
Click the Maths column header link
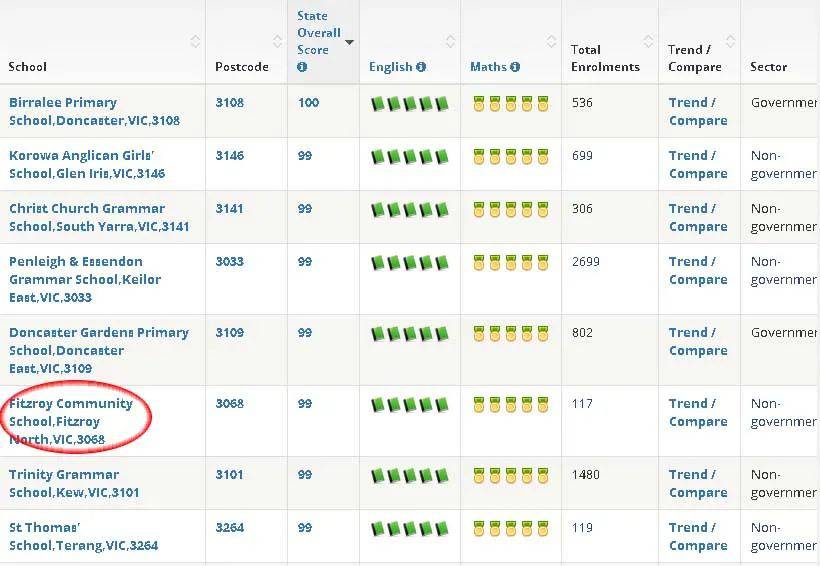pos(488,67)
